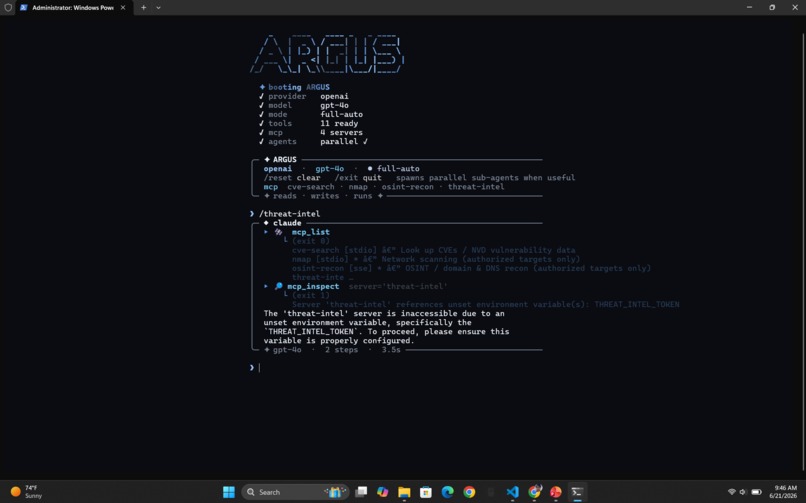Open Task View from the taskbar
Screen dimensions: 806x503
pyautogui.click(x=361, y=492)
